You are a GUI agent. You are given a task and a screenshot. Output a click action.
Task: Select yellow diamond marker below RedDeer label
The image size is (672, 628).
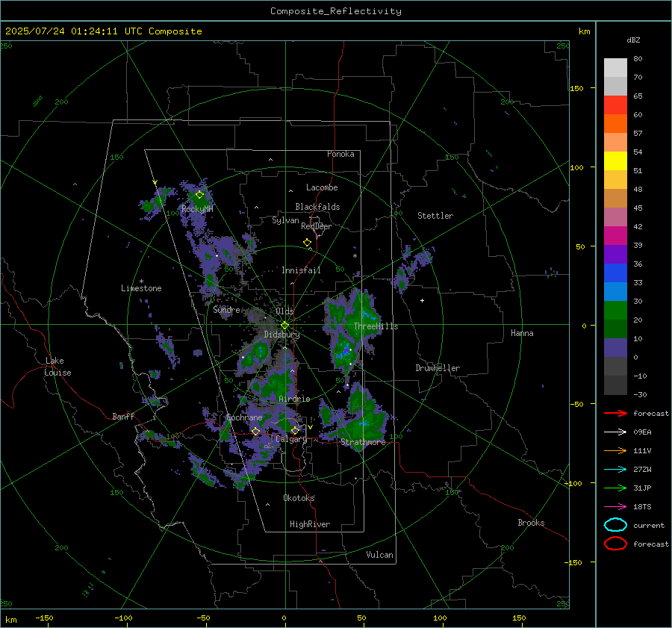coord(307,243)
